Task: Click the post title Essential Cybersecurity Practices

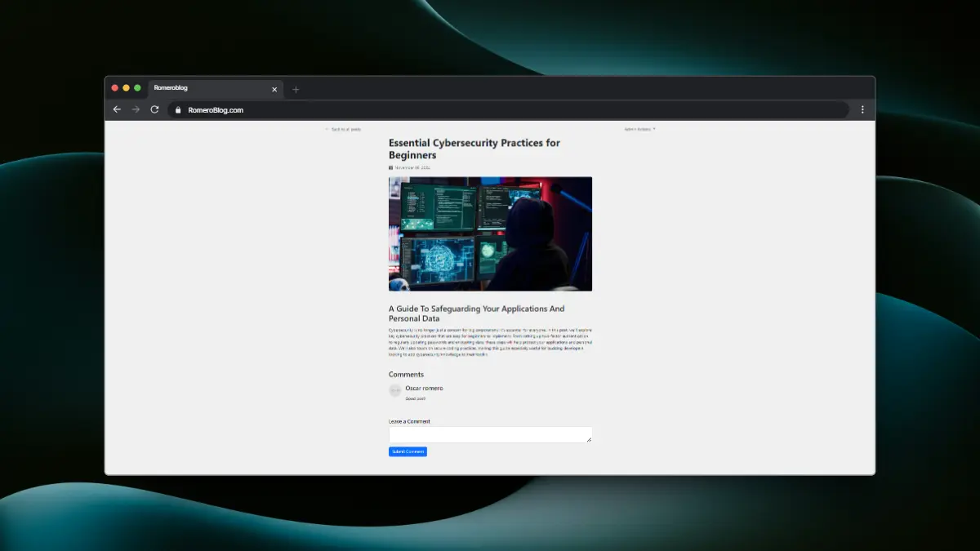Action: pyautogui.click(x=474, y=149)
